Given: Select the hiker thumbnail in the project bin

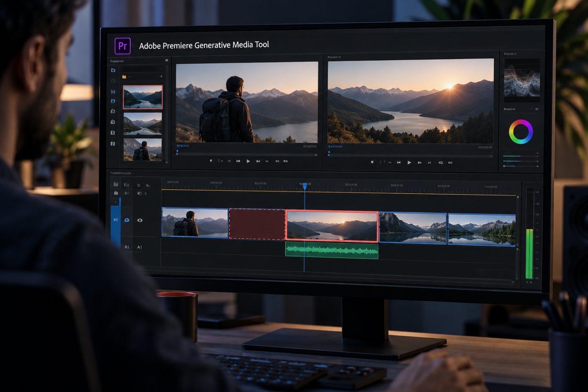Looking at the screenshot, I should [143, 150].
